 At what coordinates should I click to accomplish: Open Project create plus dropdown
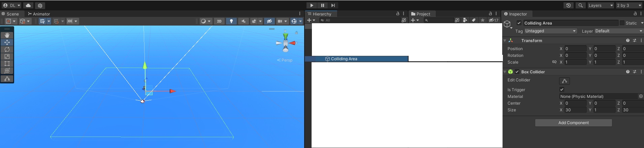[x=415, y=20]
